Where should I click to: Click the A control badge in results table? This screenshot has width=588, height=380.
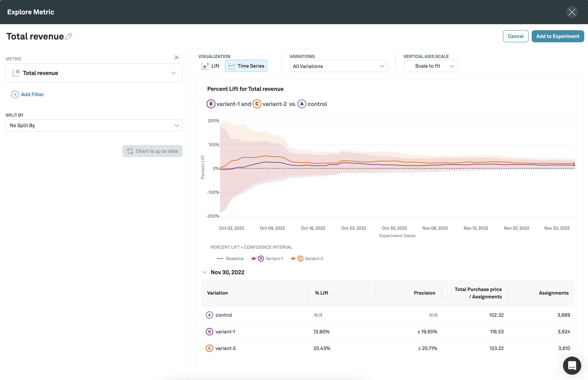209,315
